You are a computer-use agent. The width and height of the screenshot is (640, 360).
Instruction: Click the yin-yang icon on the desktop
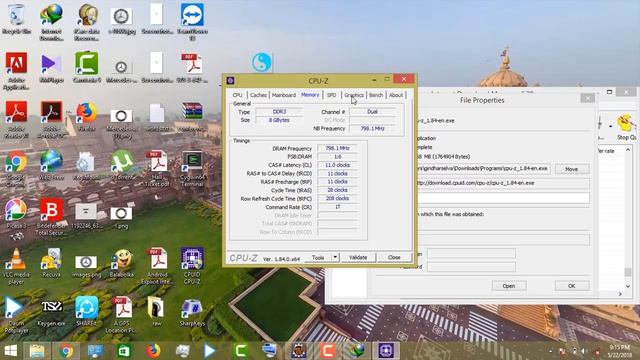coord(262,62)
